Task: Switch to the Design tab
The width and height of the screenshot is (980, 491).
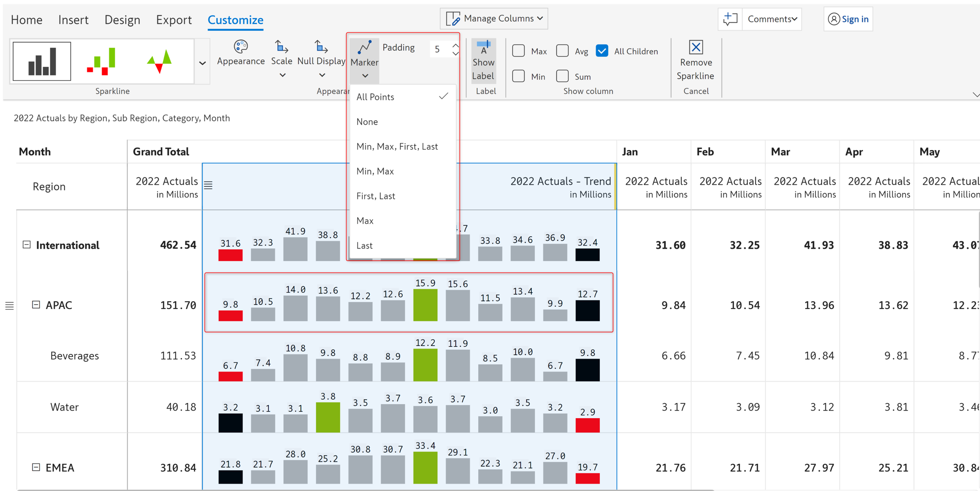Action: pyautogui.click(x=122, y=20)
